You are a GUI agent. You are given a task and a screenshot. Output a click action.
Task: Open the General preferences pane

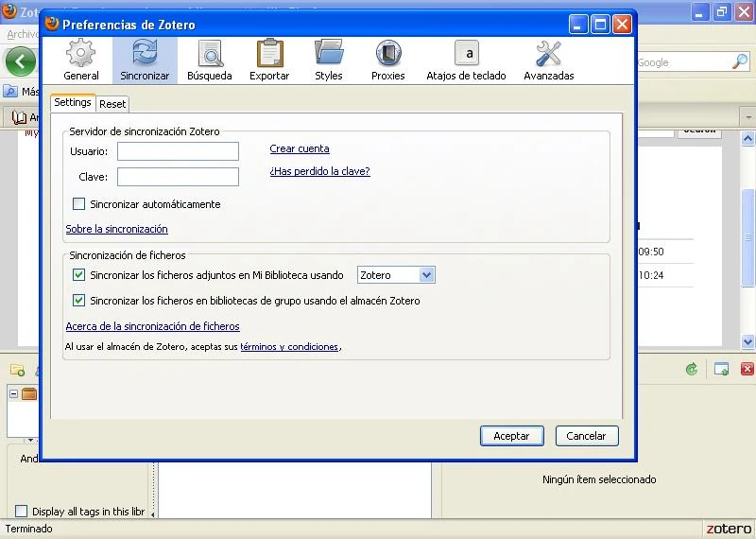click(x=81, y=61)
